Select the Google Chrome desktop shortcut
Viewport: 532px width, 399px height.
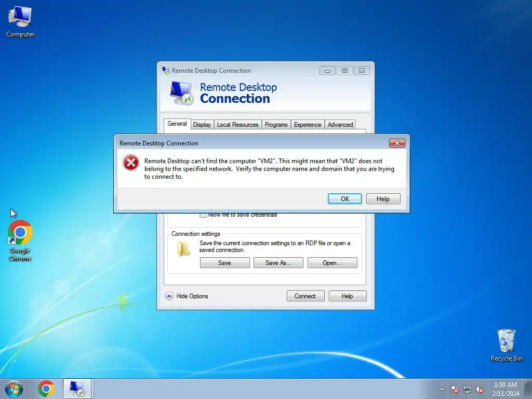click(x=20, y=241)
